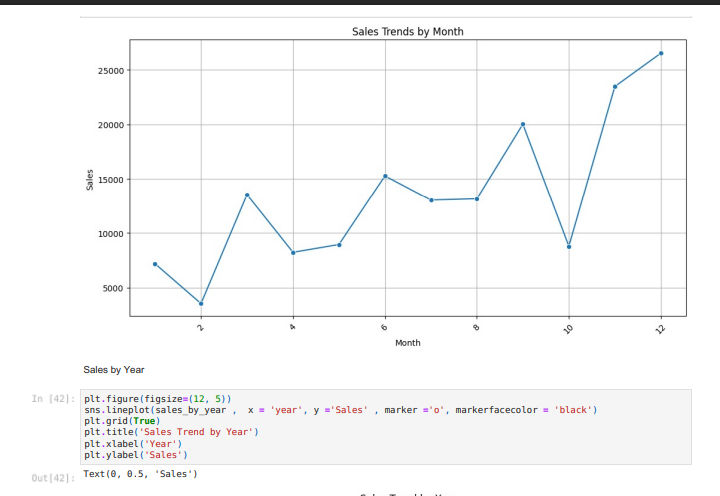Click the plt.grid(True) code line
Screen dimensions: 720x496
coord(122,421)
